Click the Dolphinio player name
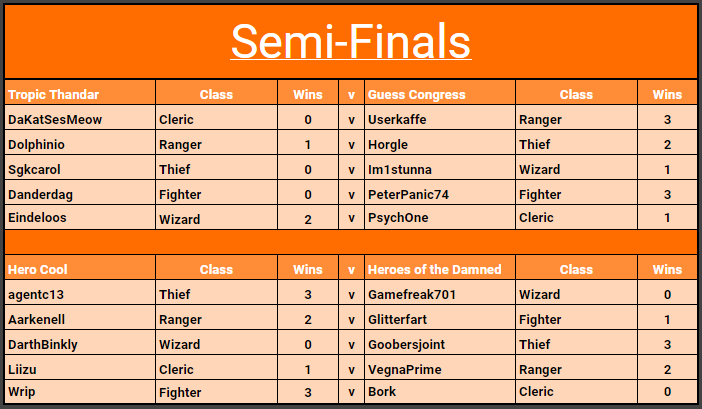Image resolution: width=702 pixels, height=409 pixels. (x=36, y=145)
